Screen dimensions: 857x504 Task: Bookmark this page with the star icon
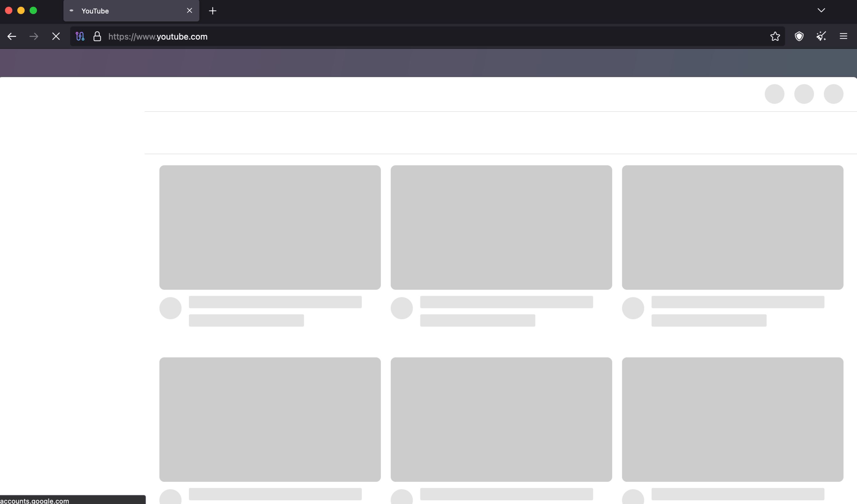(775, 36)
